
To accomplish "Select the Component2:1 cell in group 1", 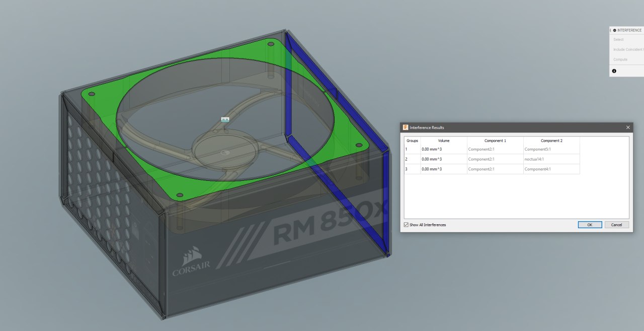I will pos(495,149).
